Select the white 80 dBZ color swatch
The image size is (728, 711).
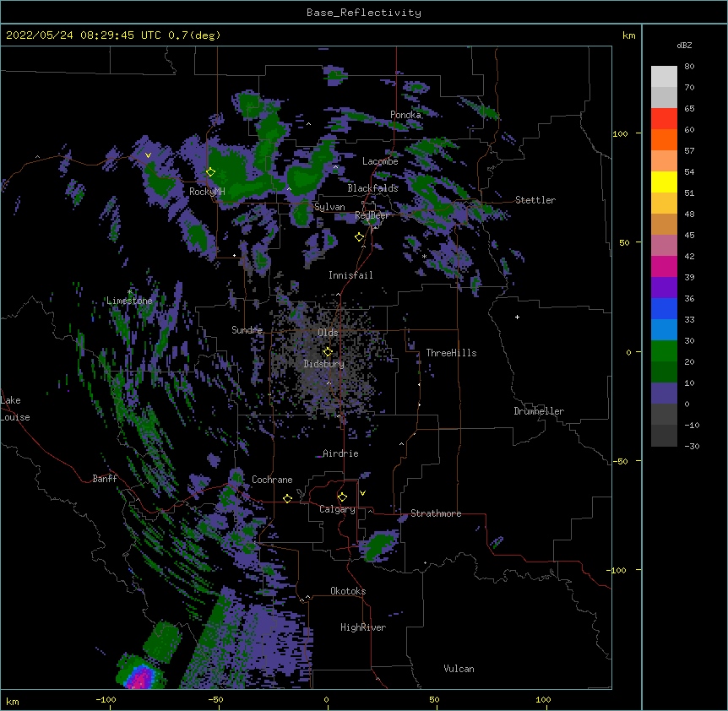click(664, 77)
